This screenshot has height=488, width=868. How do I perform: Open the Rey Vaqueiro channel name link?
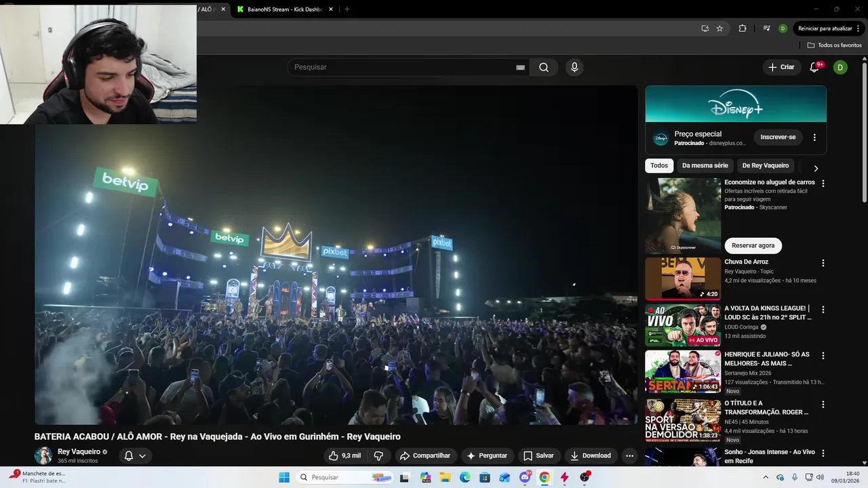79,451
